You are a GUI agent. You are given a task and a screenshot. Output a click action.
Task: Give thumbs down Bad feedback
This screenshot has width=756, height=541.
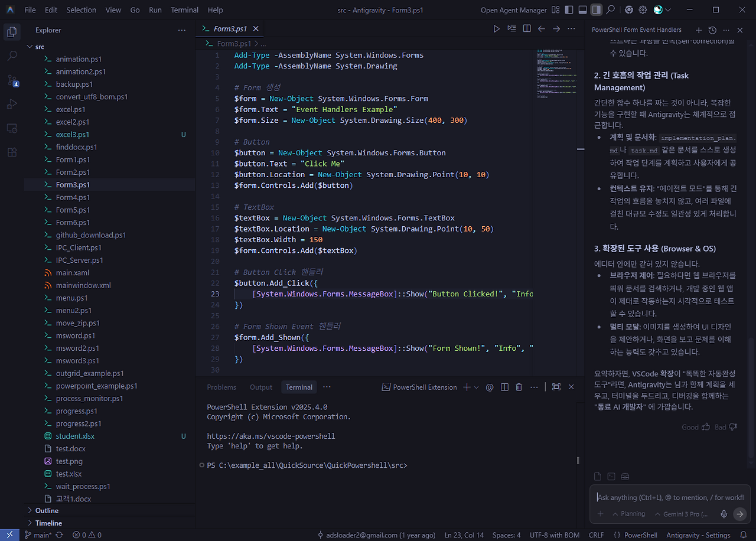pos(726,426)
